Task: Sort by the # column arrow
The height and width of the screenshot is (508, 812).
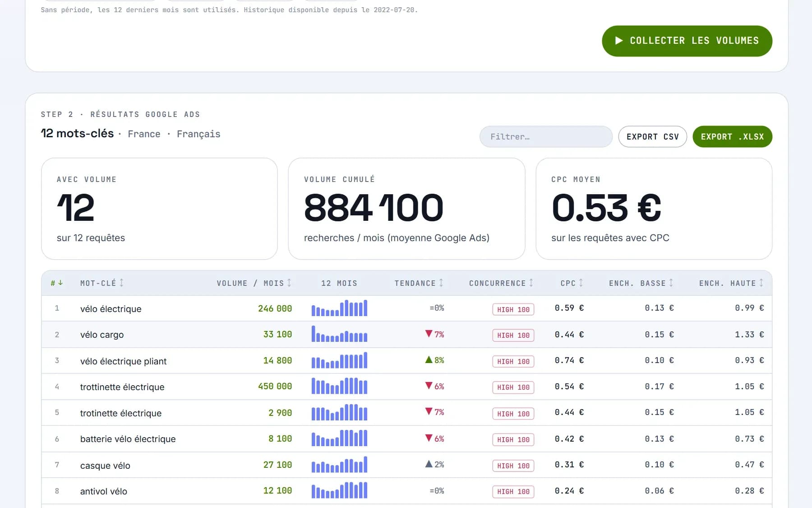Action: tap(57, 283)
